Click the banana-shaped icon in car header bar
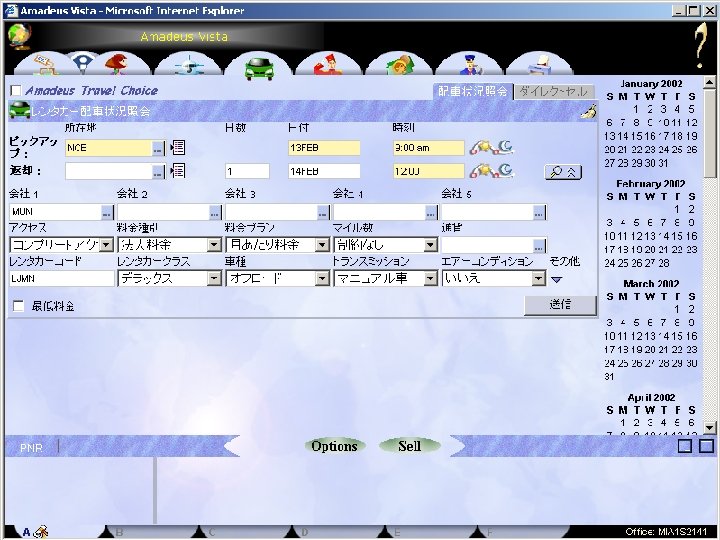The height and width of the screenshot is (540, 720). pyautogui.click(x=589, y=111)
